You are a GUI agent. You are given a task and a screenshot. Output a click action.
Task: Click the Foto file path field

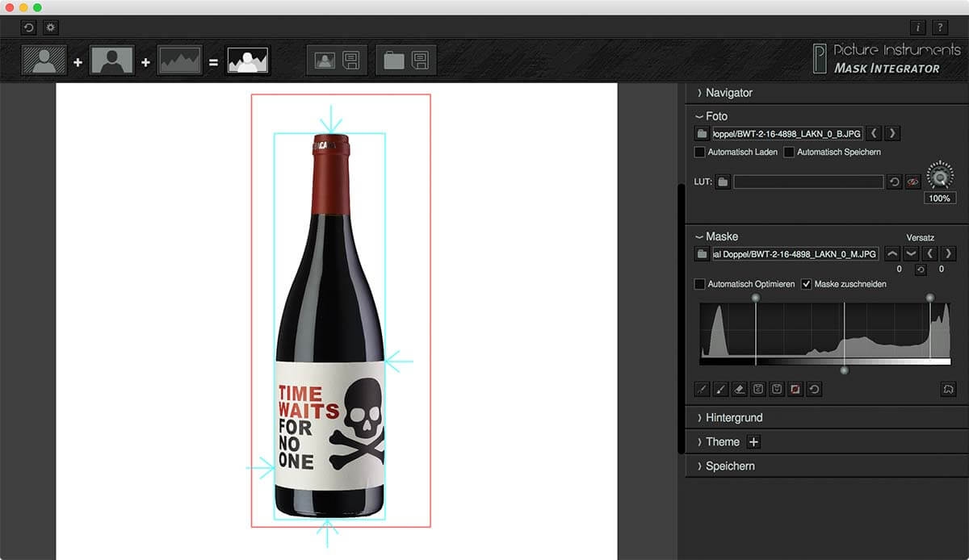pos(787,133)
